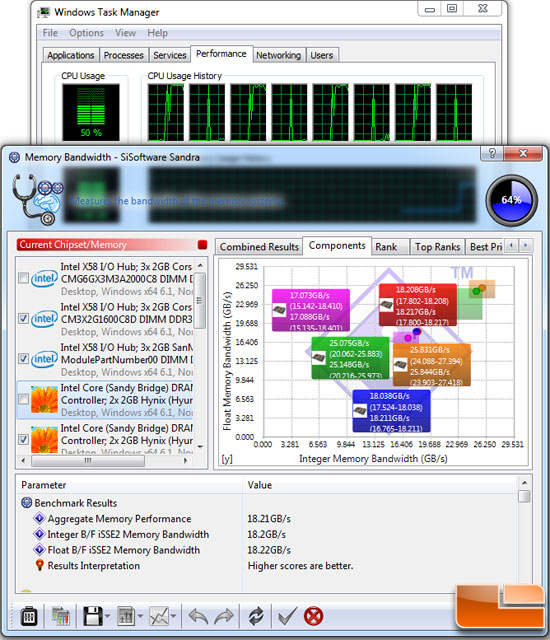
Task: Open Services tab in Task Manager
Action: pyautogui.click(x=169, y=55)
